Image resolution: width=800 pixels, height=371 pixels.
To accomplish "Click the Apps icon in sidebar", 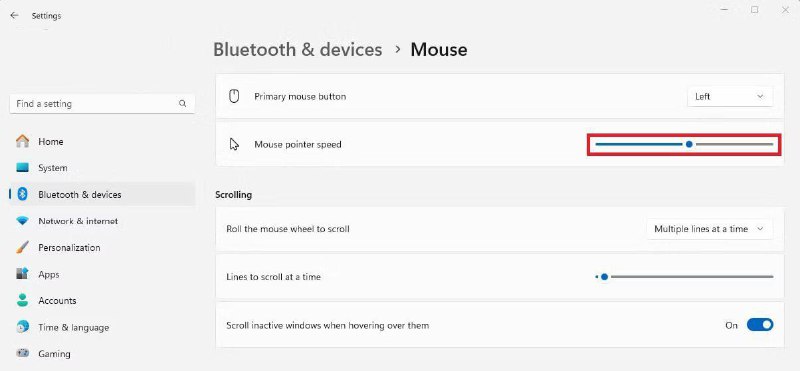I will [22, 274].
